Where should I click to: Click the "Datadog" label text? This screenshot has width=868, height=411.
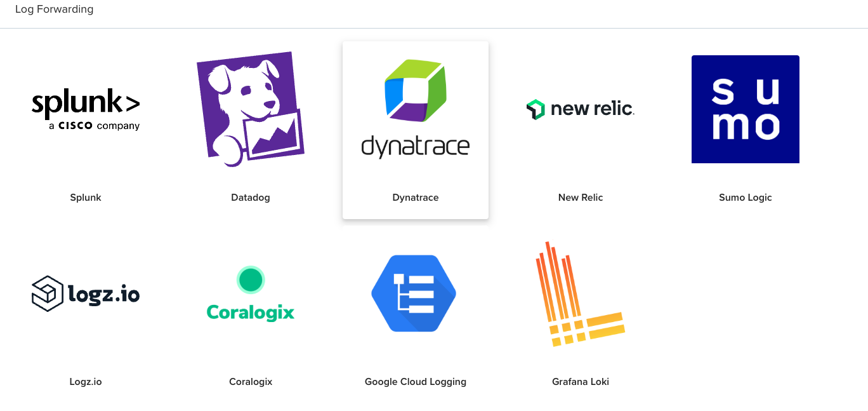tap(251, 198)
